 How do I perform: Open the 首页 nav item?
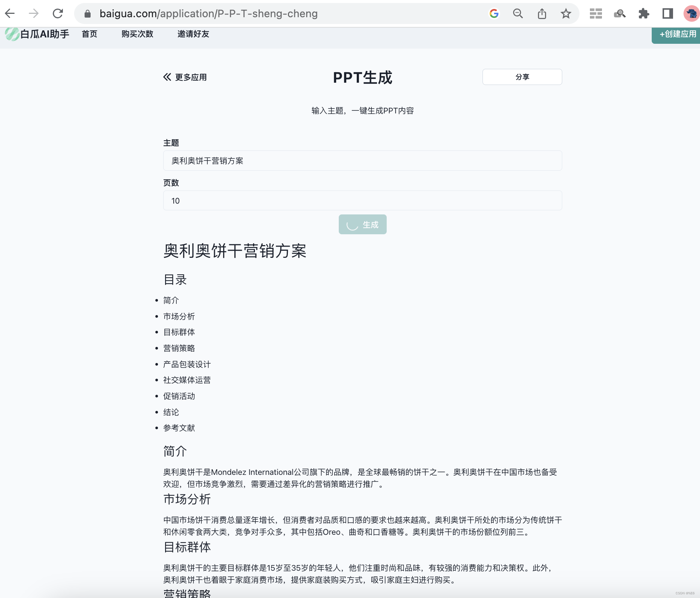pos(89,34)
